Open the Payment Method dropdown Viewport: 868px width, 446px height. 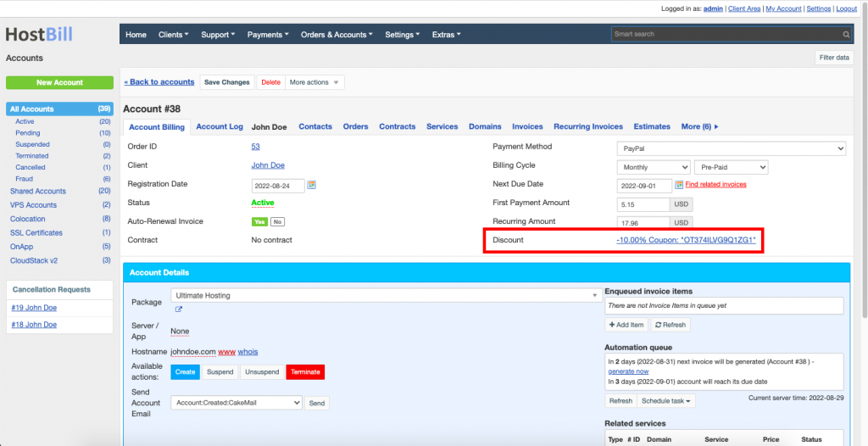point(732,148)
